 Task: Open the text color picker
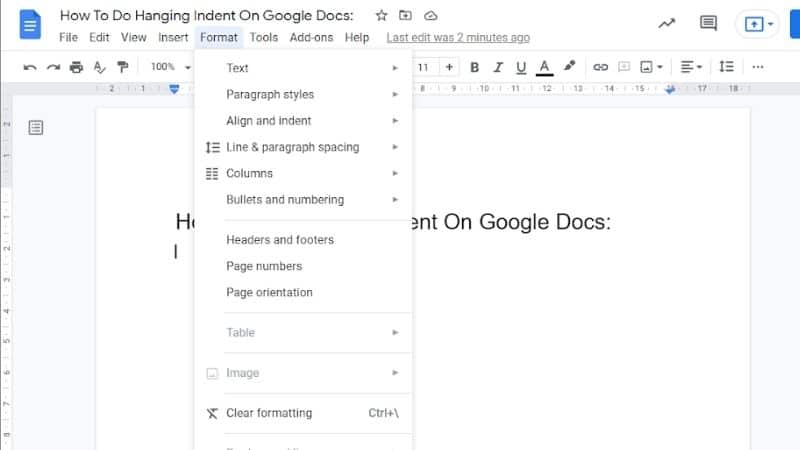(x=544, y=67)
